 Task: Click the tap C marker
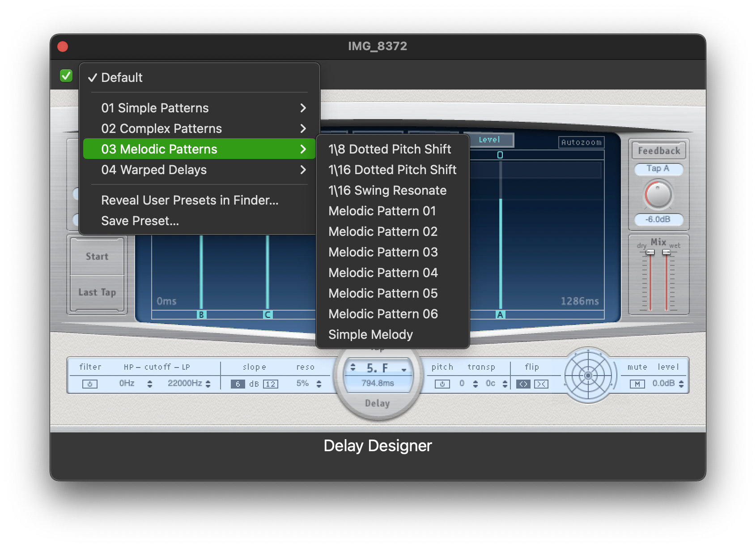click(268, 315)
